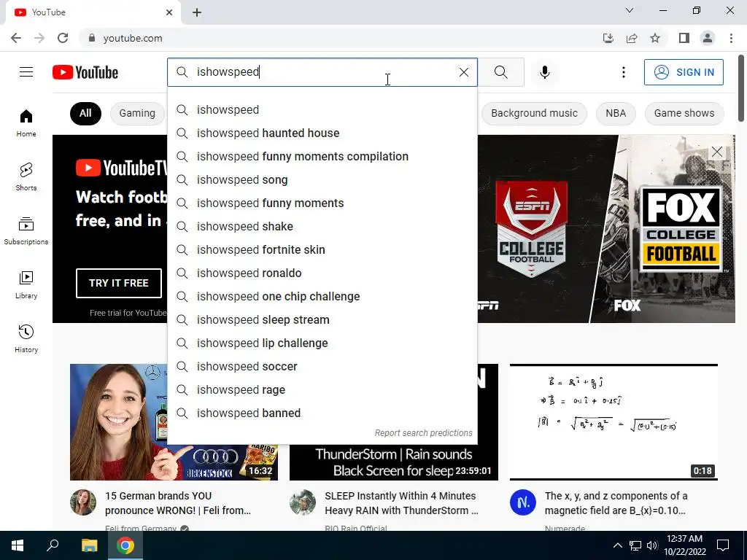The width and height of the screenshot is (747, 560).
Task: Open Shorts in the sidebar
Action: click(x=26, y=177)
